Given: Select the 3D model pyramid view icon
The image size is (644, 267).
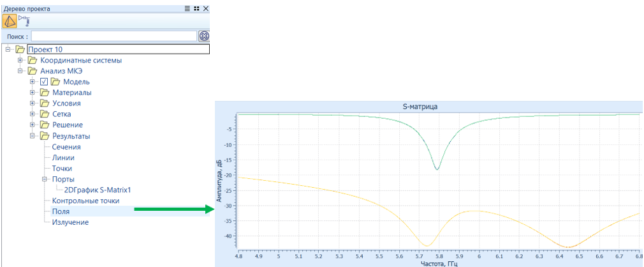Looking at the screenshot, I should 10,20.
